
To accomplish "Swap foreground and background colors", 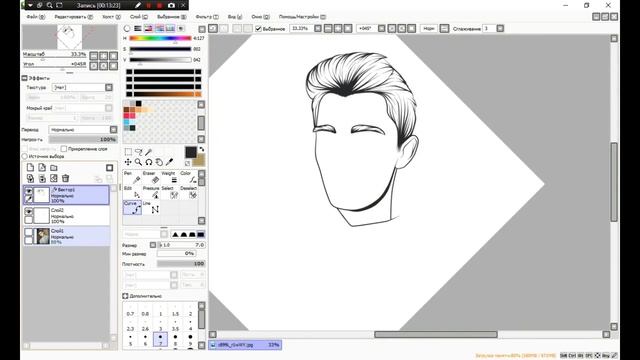I will (201, 149).
